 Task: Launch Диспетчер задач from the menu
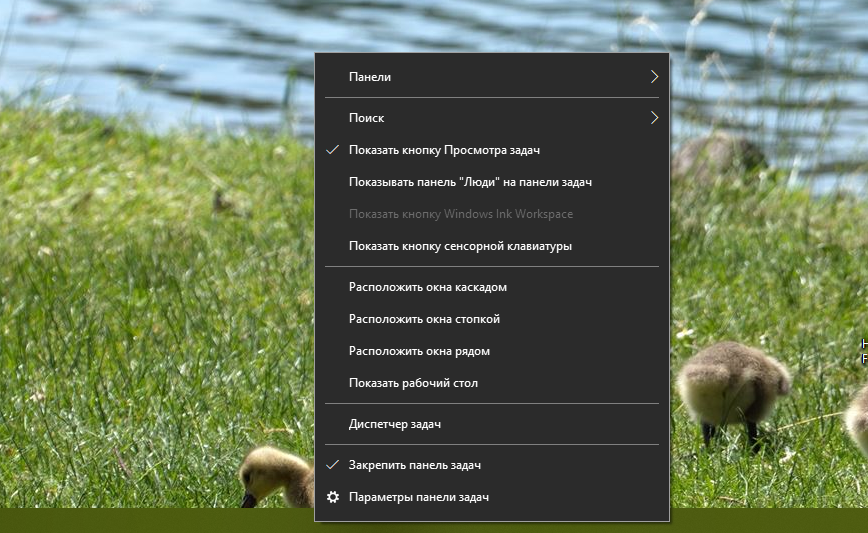click(x=492, y=424)
